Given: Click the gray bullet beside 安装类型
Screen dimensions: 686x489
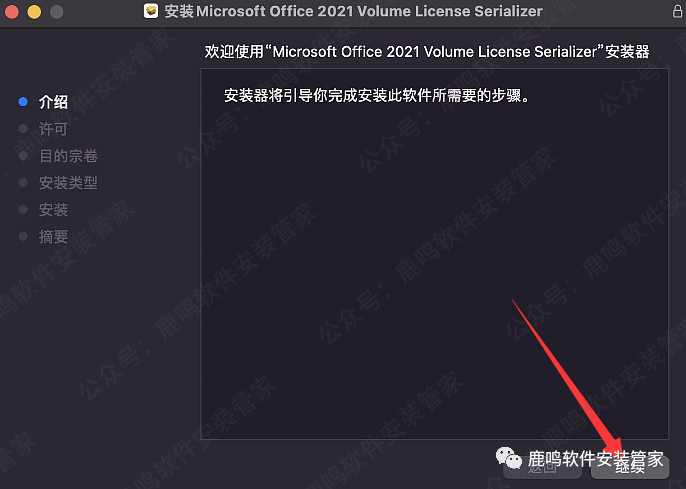Looking at the screenshot, I should pos(23,182).
